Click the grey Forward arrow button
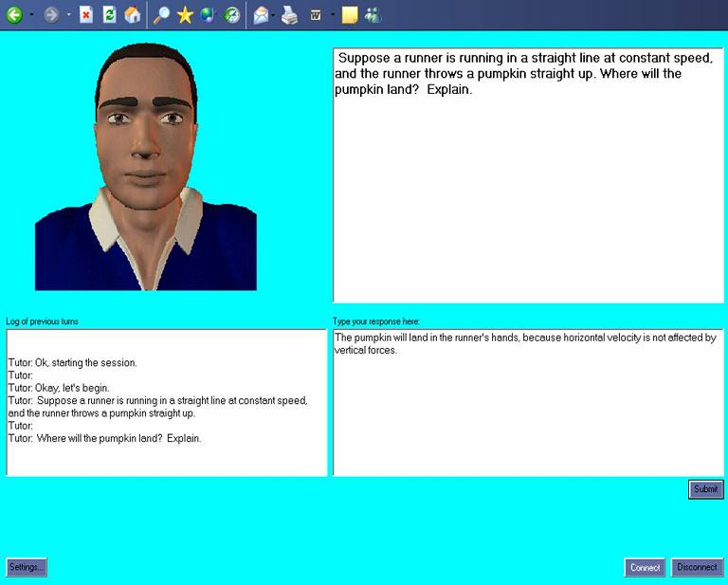728x585 pixels. (x=51, y=15)
